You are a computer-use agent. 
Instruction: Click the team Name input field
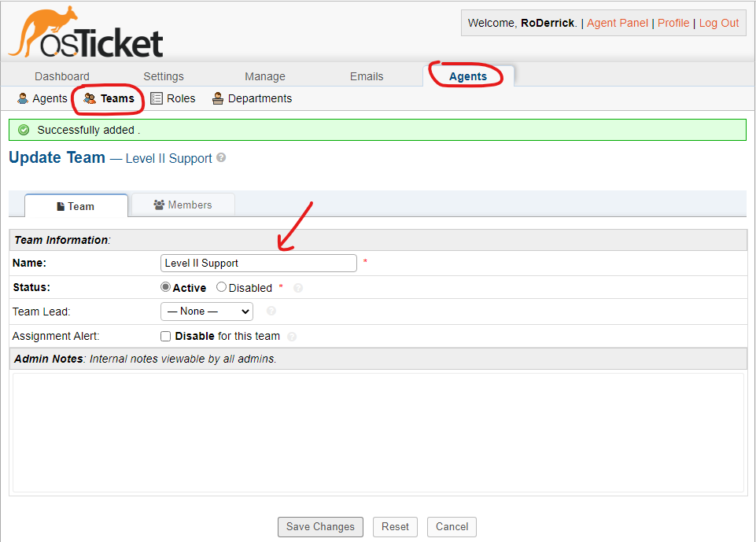coord(259,264)
